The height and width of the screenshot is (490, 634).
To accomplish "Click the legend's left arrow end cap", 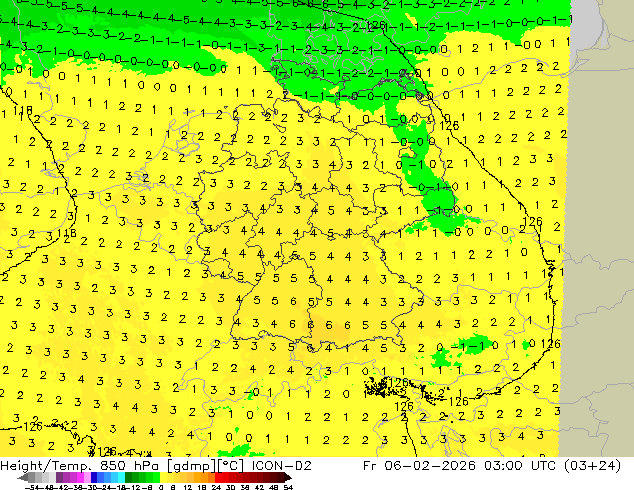I will click(x=23, y=477).
